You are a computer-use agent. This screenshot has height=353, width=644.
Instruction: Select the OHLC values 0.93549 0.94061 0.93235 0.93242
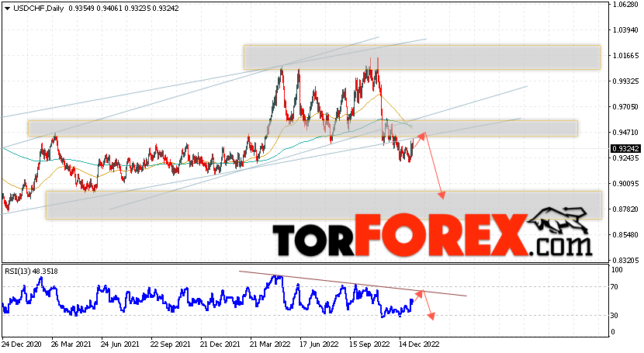tap(123, 9)
